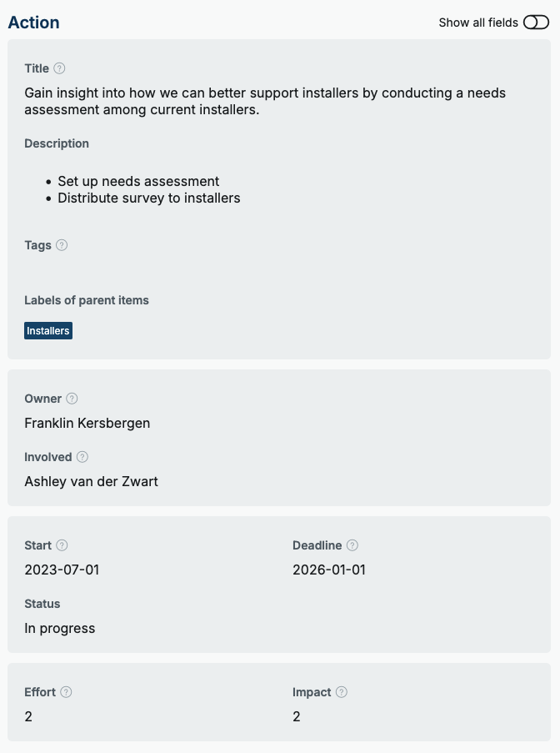Select the Installers parent label badge
Image resolution: width=560 pixels, height=753 pixels.
pos(48,331)
